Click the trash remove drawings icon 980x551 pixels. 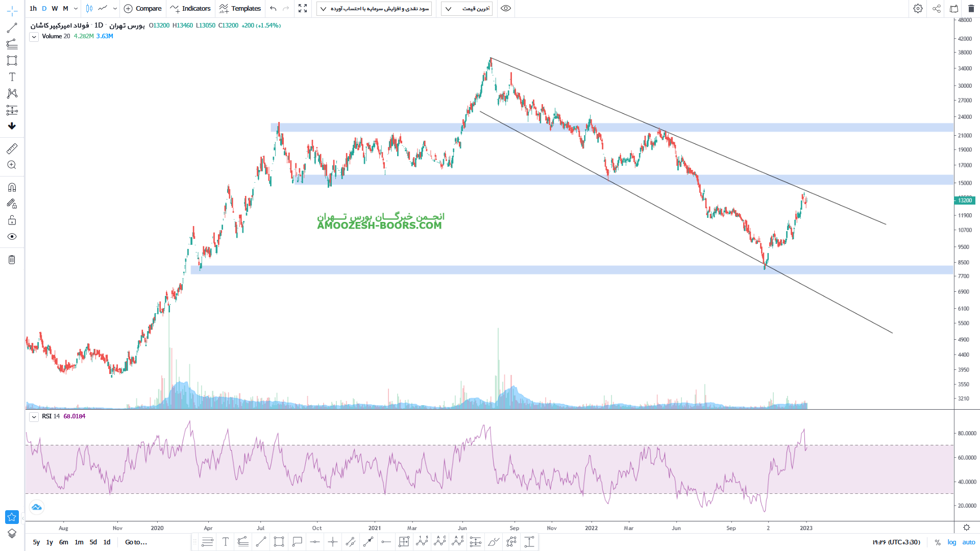pyautogui.click(x=12, y=260)
